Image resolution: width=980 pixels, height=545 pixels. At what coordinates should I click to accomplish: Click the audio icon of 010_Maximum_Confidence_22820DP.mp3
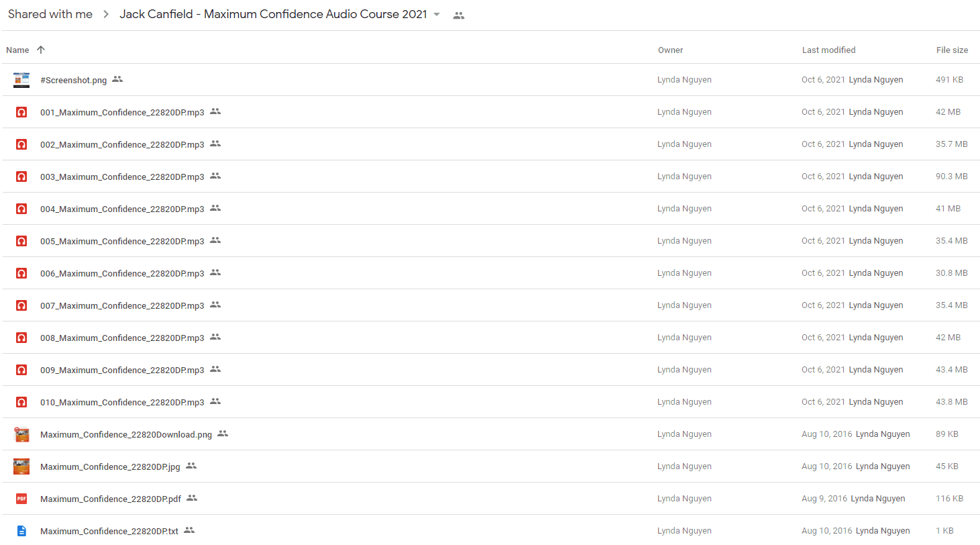(x=21, y=402)
